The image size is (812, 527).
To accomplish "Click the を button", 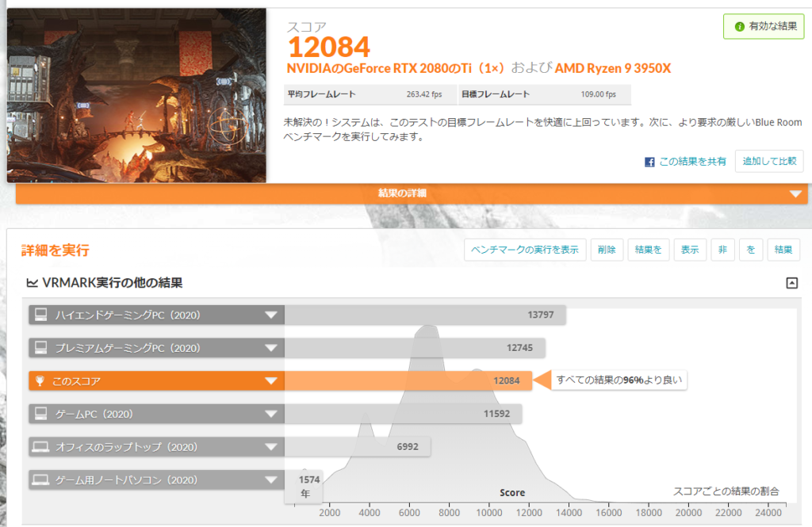I will pos(751,250).
